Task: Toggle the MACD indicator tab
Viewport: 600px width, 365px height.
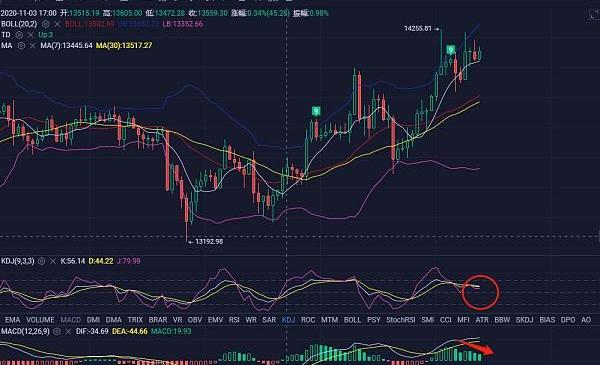Action: tap(71, 320)
